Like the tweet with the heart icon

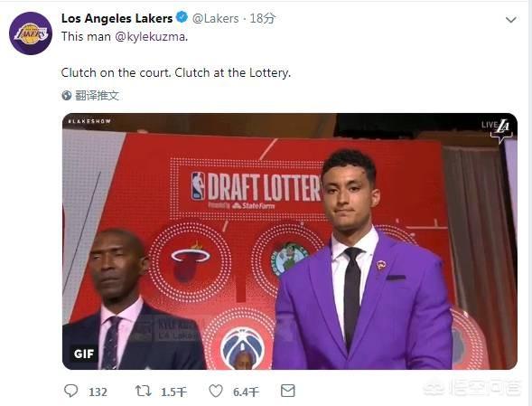pyautogui.click(x=216, y=391)
